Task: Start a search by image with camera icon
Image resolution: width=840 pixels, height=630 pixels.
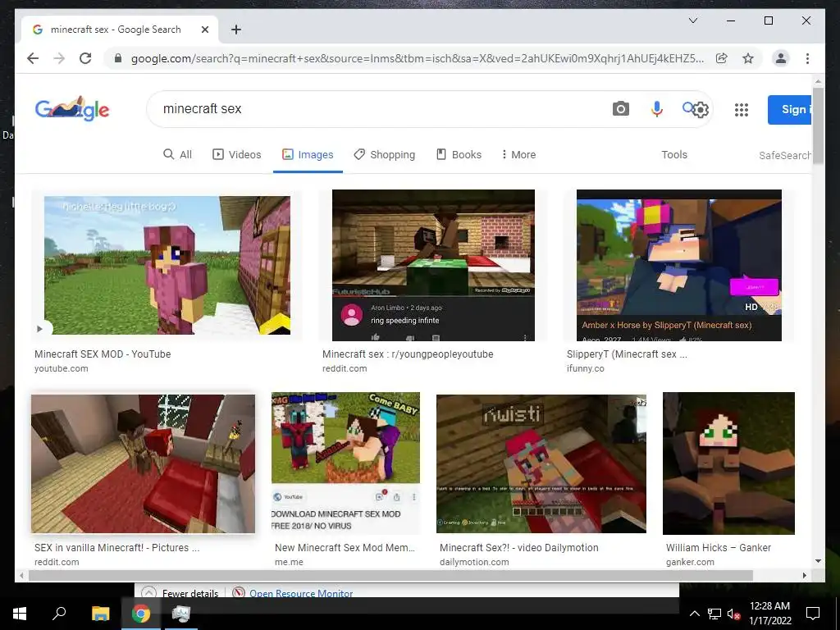Action: 620,109
